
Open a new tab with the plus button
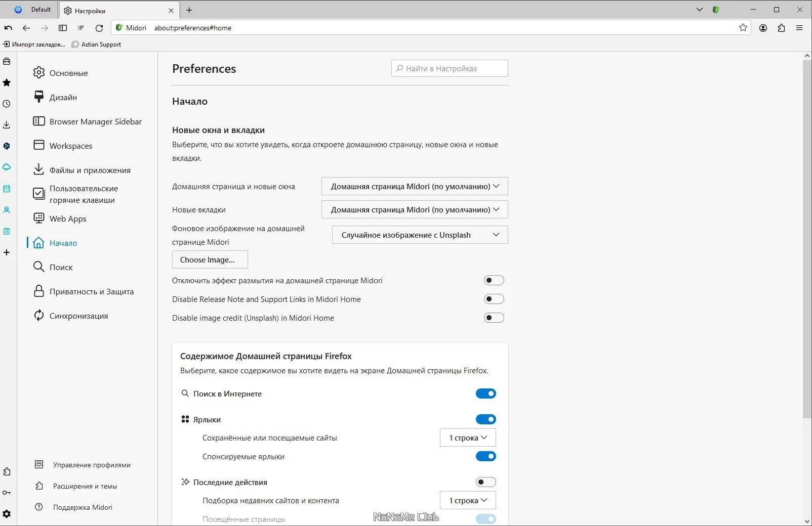coord(189,10)
